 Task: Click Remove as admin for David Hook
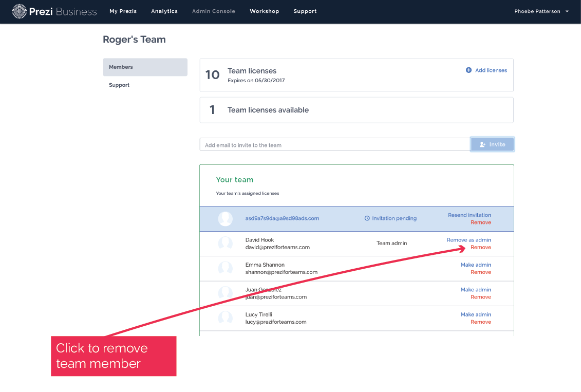[468, 240]
